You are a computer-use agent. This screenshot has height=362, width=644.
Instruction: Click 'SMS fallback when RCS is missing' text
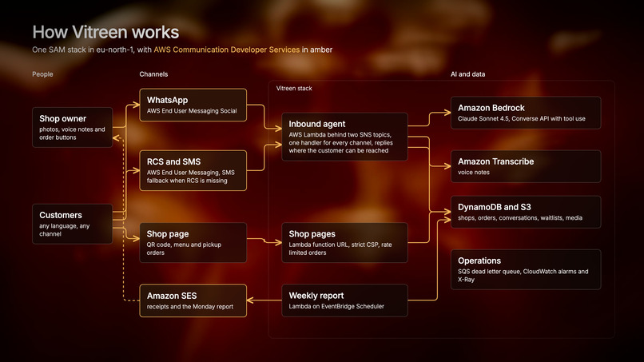click(x=191, y=177)
